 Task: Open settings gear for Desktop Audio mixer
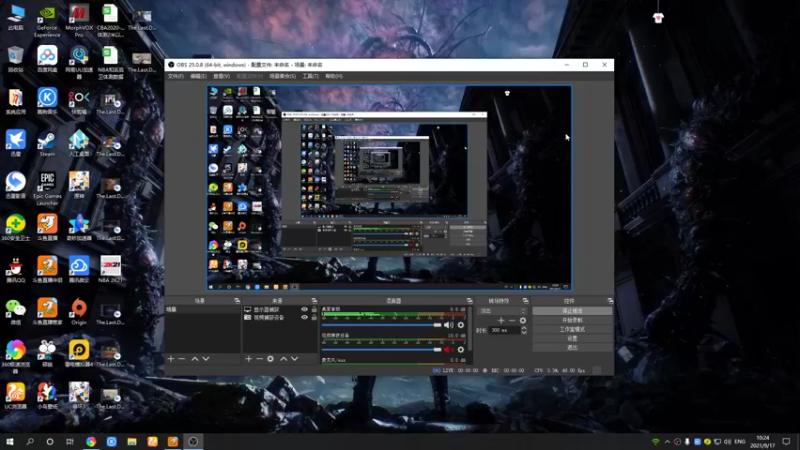[461, 325]
